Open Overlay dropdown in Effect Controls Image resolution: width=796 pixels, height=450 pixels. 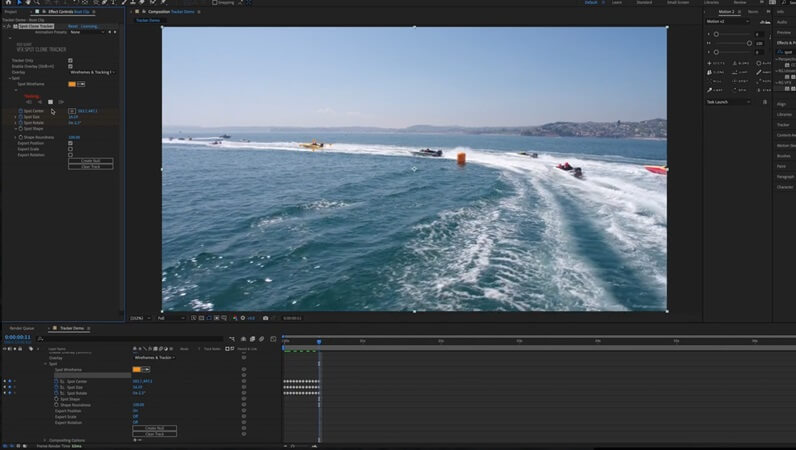coord(92,72)
